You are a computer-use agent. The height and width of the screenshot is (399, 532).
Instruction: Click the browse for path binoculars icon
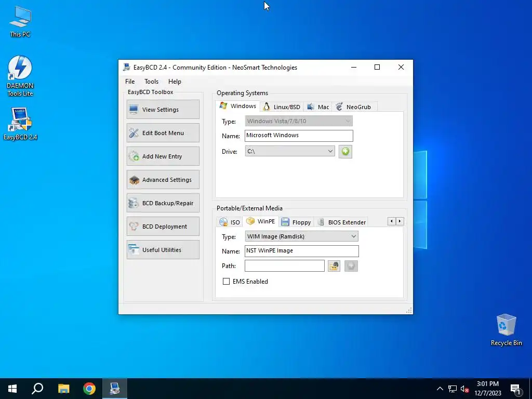click(334, 266)
